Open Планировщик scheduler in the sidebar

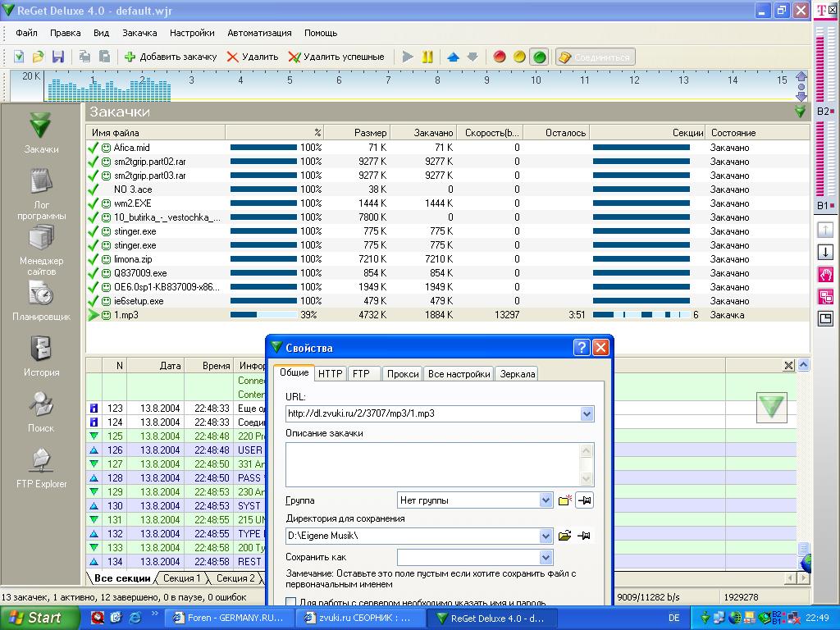41,301
